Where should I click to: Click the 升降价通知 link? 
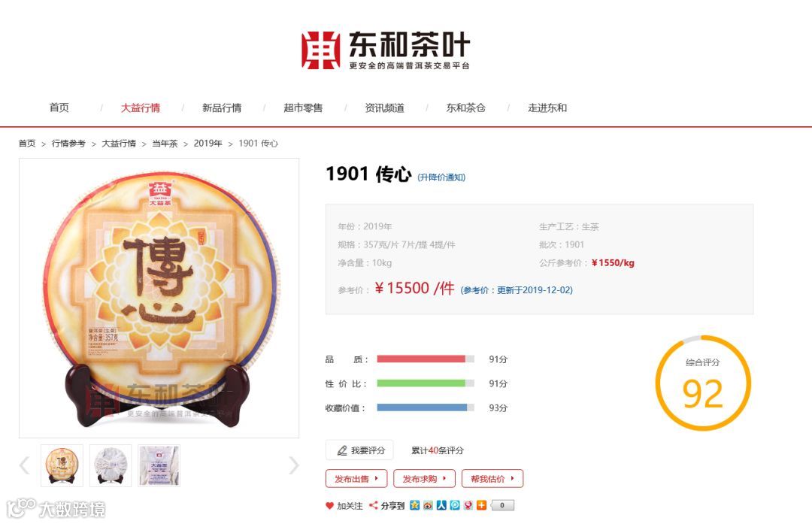pyautogui.click(x=441, y=177)
